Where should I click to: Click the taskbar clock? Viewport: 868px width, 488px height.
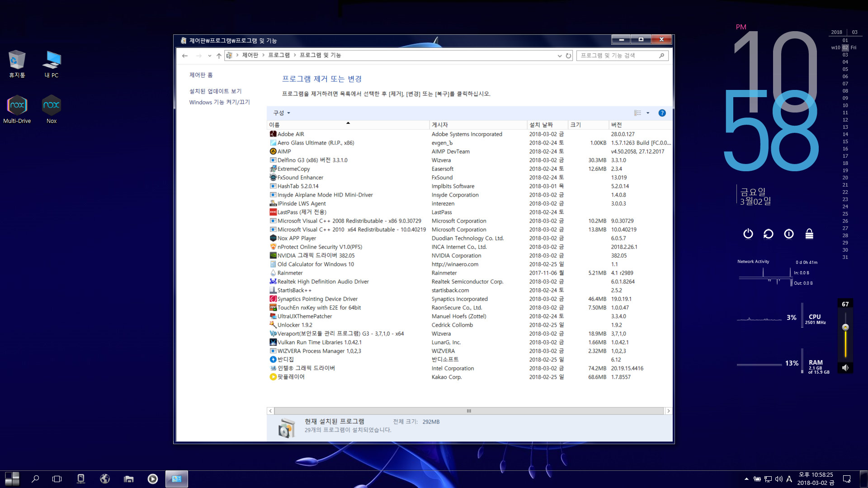pyautogui.click(x=816, y=479)
